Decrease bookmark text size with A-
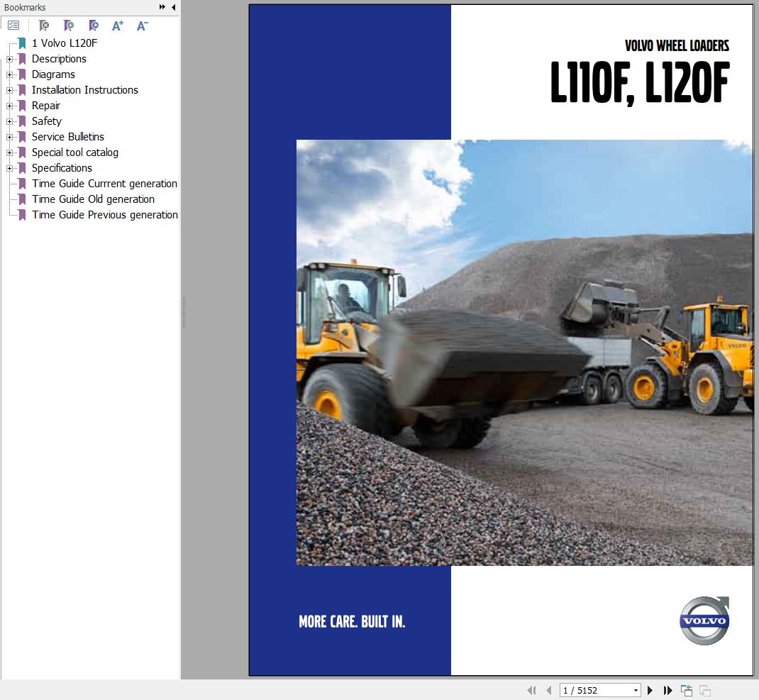Viewport: 759px width, 700px height. click(142, 26)
